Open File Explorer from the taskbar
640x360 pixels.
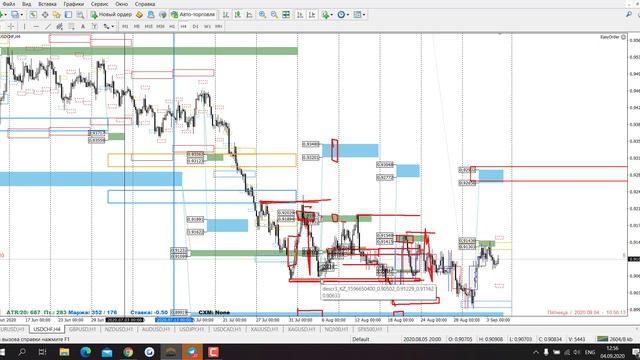pos(64,352)
